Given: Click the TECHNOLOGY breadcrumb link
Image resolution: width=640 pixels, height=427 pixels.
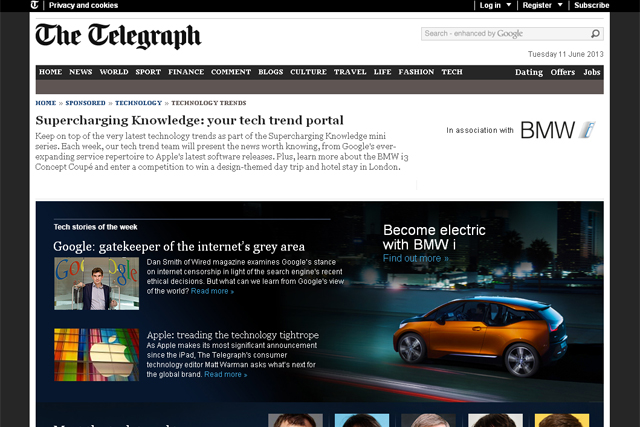Looking at the screenshot, I should click(138, 103).
